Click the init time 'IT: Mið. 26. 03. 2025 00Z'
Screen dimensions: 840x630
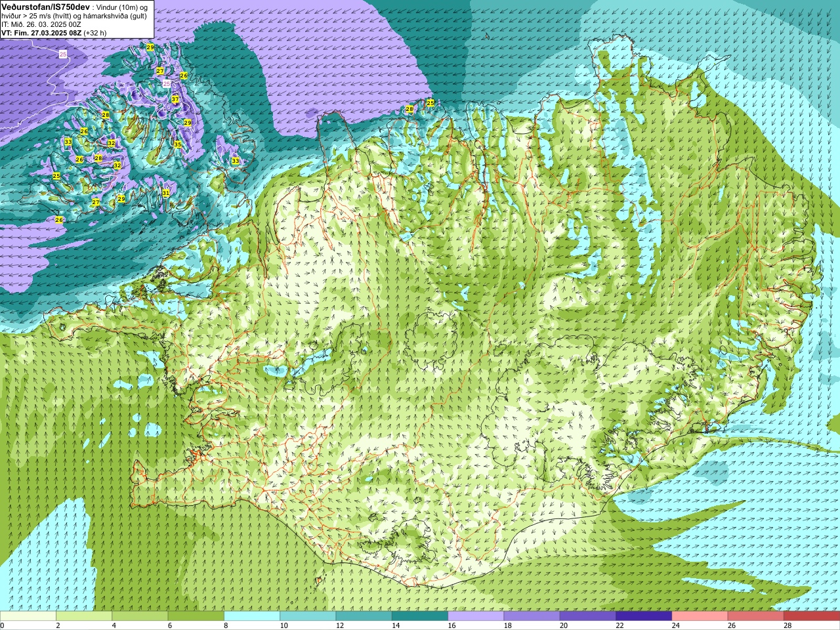tap(41, 24)
